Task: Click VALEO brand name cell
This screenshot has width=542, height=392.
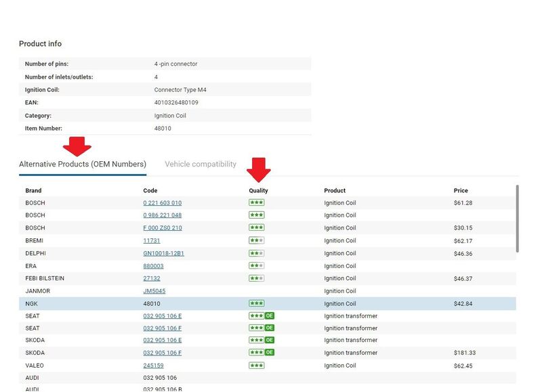Action: (x=35, y=366)
